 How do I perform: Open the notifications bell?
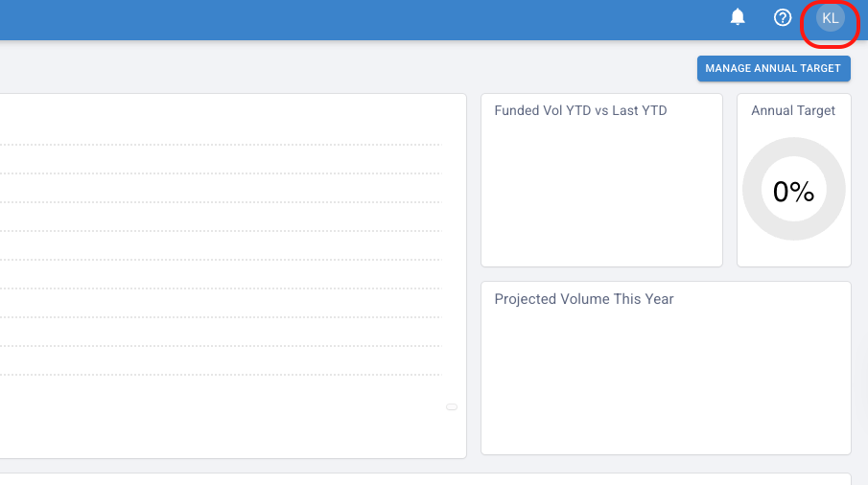[x=738, y=17]
